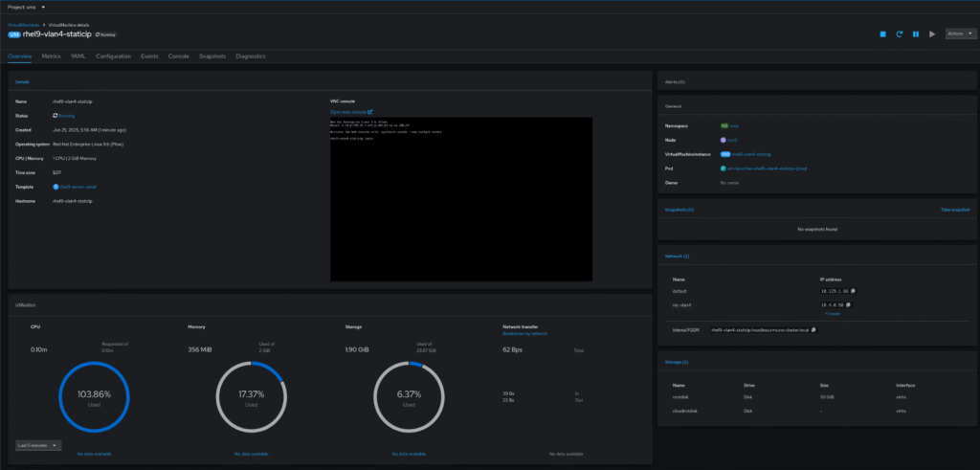Click the Snapshots (0) heading link

click(x=679, y=210)
